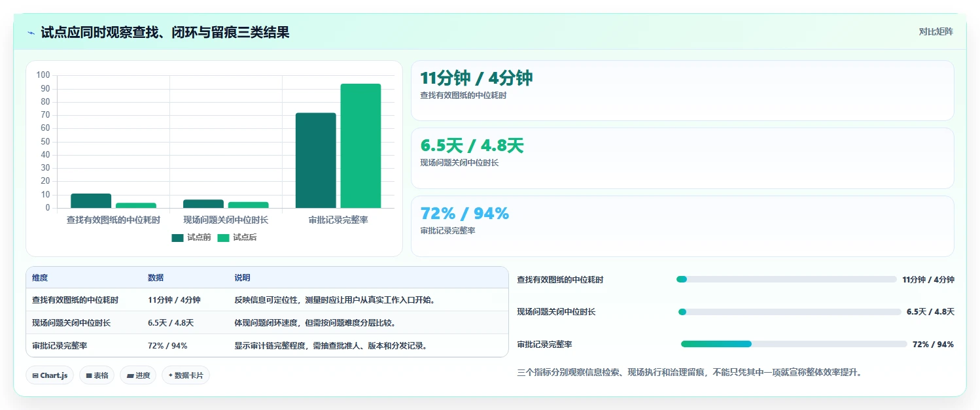Viewport: 980px width, 410px height.
Task: Click the 查找有效图纸的中位耗时 progress bar
Action: (x=786, y=279)
